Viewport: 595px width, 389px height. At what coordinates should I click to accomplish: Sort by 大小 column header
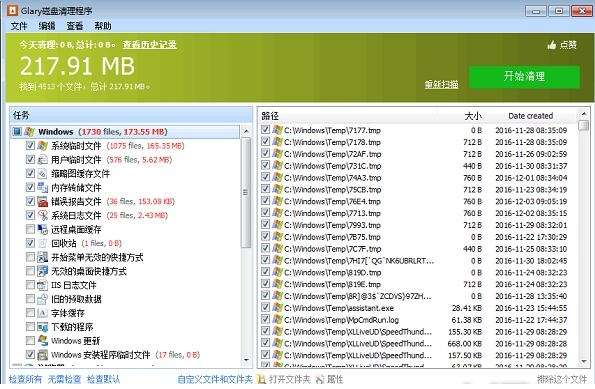tap(473, 116)
